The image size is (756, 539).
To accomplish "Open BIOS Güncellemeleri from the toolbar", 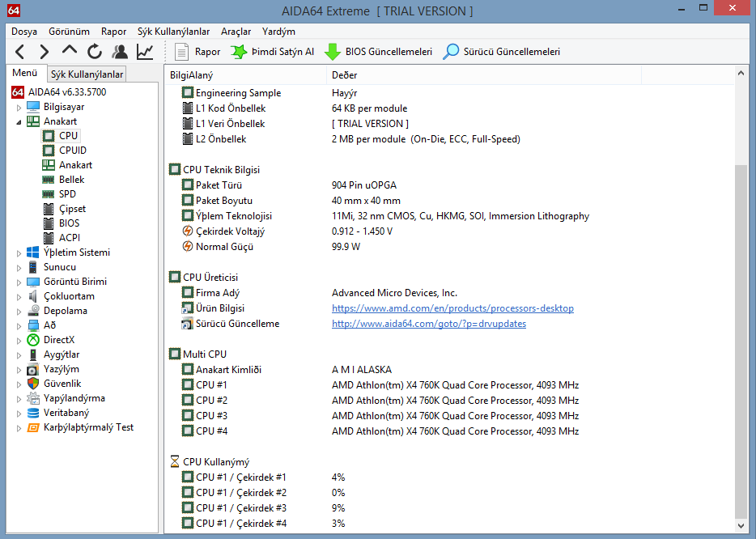I will coord(379,52).
